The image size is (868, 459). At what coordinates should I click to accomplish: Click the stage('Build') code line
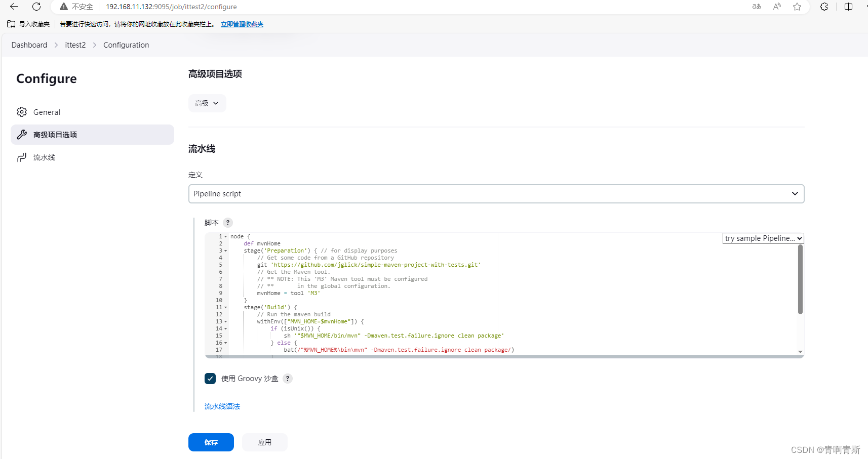tap(270, 307)
